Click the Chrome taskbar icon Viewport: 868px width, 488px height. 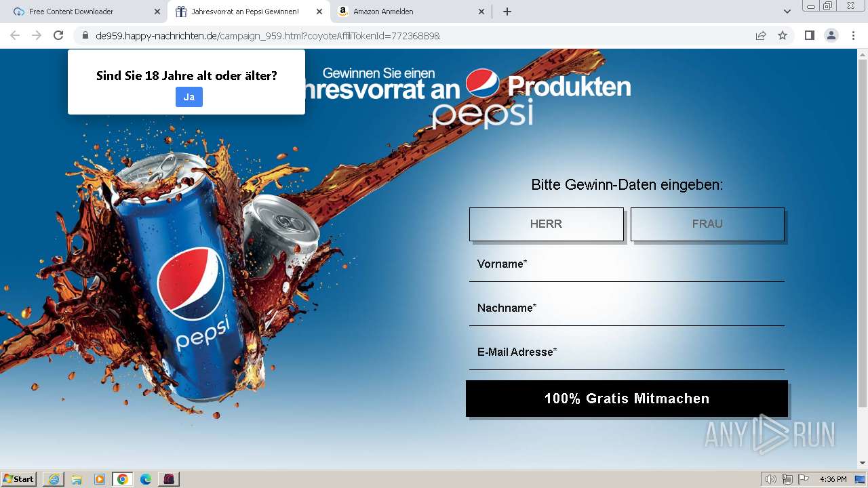(123, 479)
